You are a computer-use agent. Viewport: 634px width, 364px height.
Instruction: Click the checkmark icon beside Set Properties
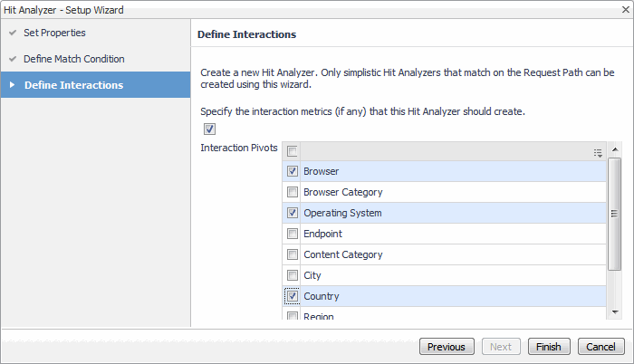[x=12, y=34]
